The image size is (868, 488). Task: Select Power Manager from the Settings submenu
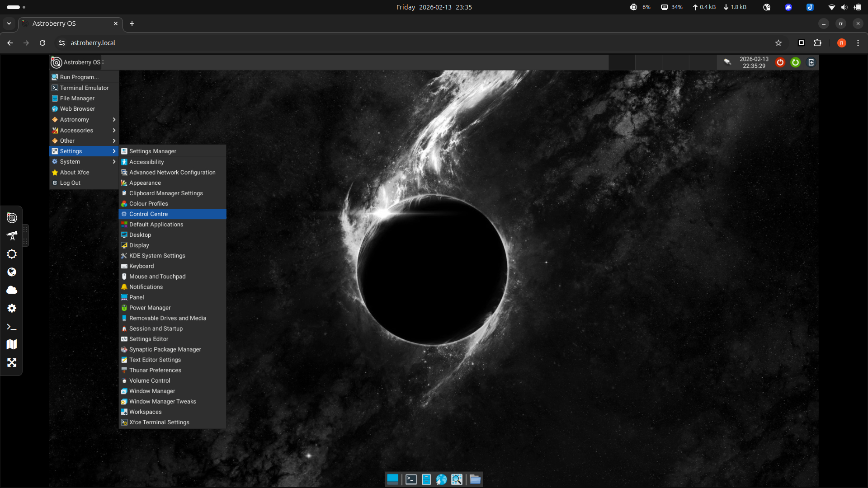click(x=150, y=308)
